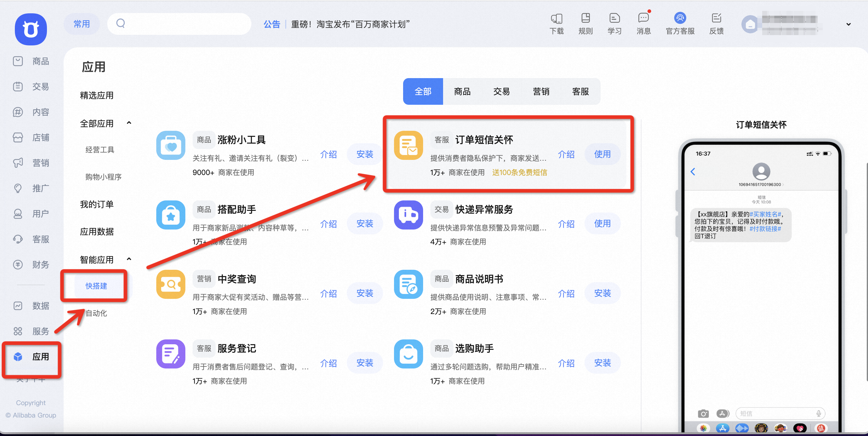This screenshot has height=436, width=868.
Task: Open 介绍 for 订单短信关怀
Action: (566, 154)
